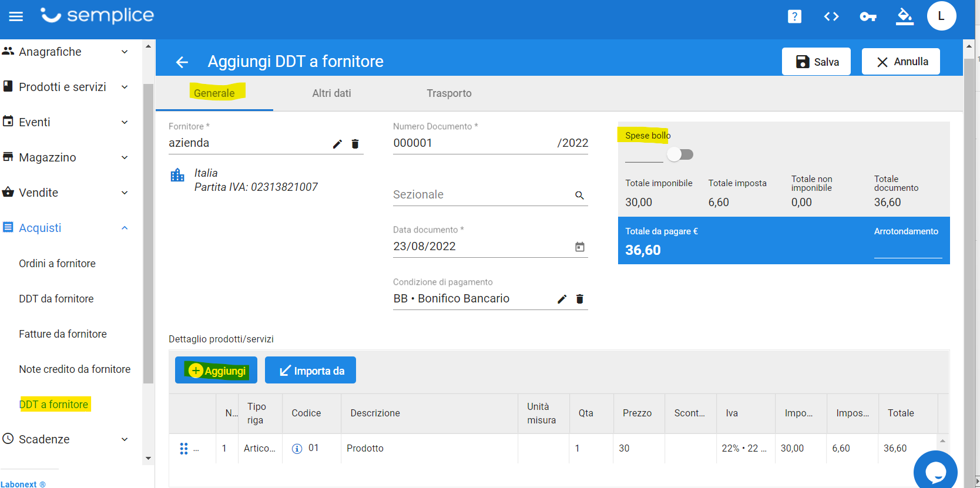
Task: Click the key icon in header
Action: (x=868, y=16)
